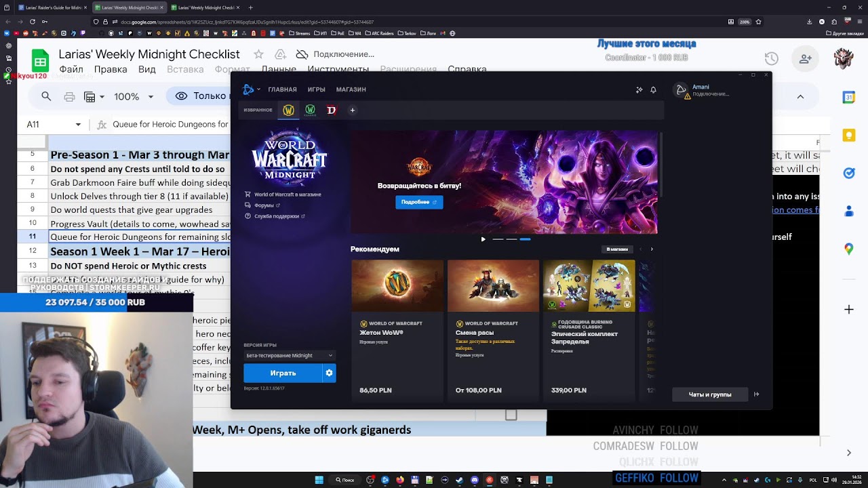Open the Battle.net logo menu
The height and width of the screenshot is (488, 868).
tap(249, 89)
